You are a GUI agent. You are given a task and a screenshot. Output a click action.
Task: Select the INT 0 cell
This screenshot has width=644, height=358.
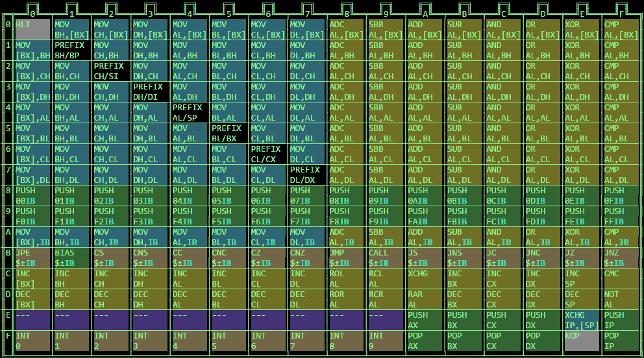click(32, 340)
